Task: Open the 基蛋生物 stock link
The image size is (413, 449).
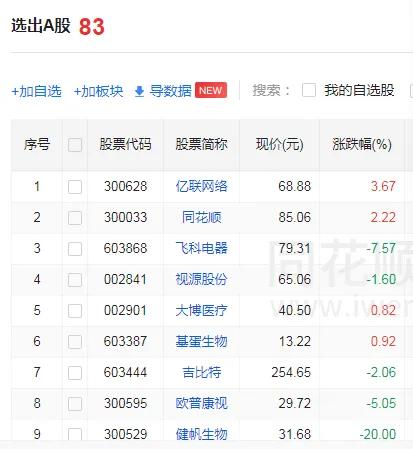Action: pos(201,341)
